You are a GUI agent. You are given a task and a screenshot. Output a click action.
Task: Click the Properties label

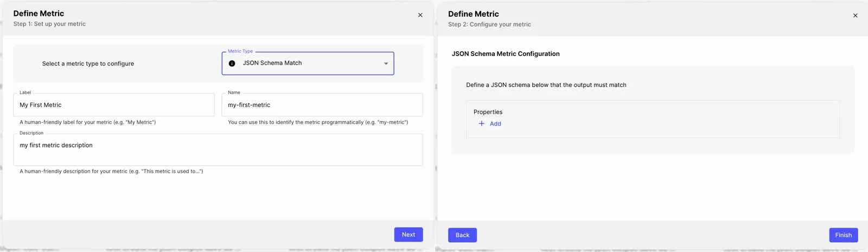pos(488,112)
